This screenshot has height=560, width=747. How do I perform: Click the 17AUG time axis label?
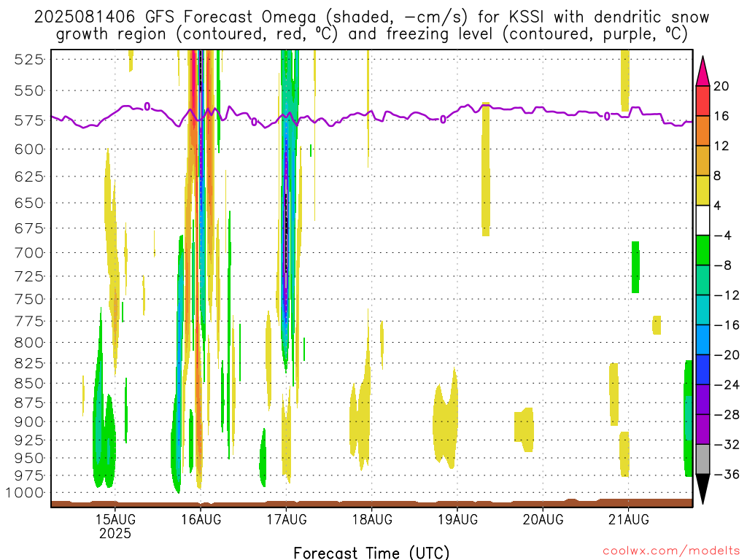pyautogui.click(x=286, y=519)
